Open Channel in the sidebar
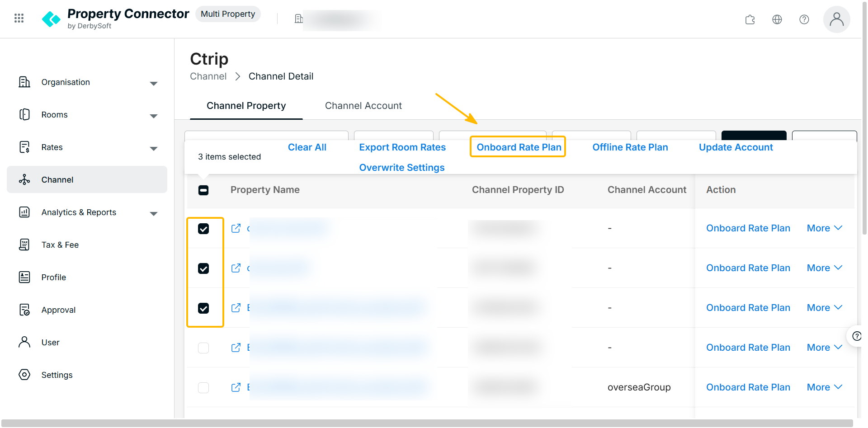 (x=87, y=179)
